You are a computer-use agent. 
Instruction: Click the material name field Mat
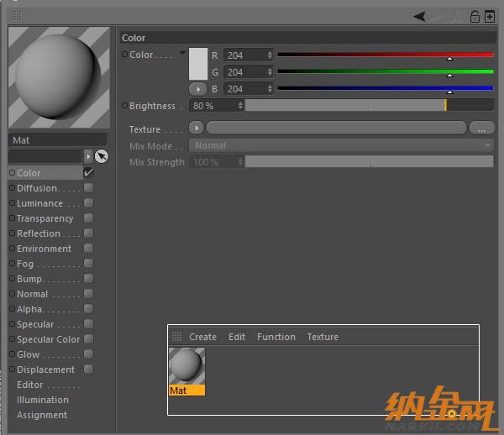click(x=58, y=140)
